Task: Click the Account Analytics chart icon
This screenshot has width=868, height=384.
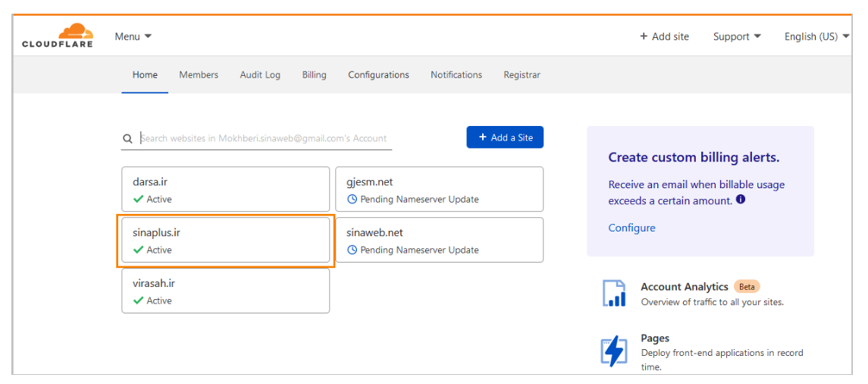Action: coord(614,294)
